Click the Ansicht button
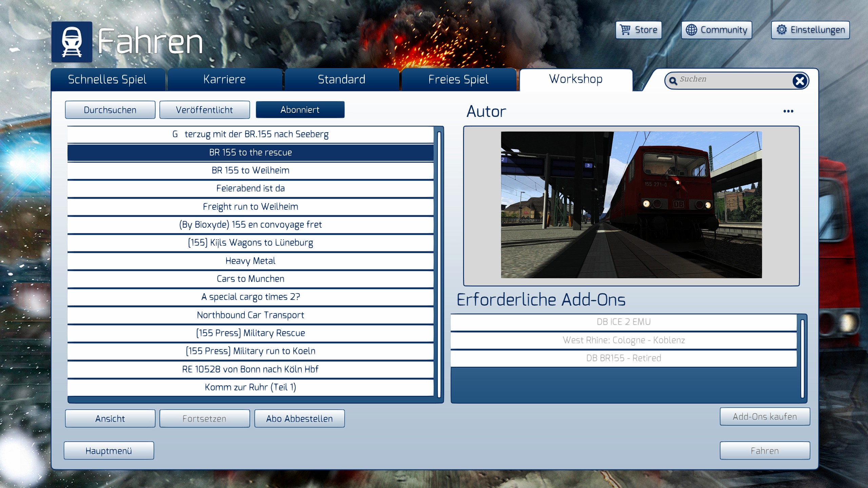The width and height of the screenshot is (868, 488). tap(110, 419)
